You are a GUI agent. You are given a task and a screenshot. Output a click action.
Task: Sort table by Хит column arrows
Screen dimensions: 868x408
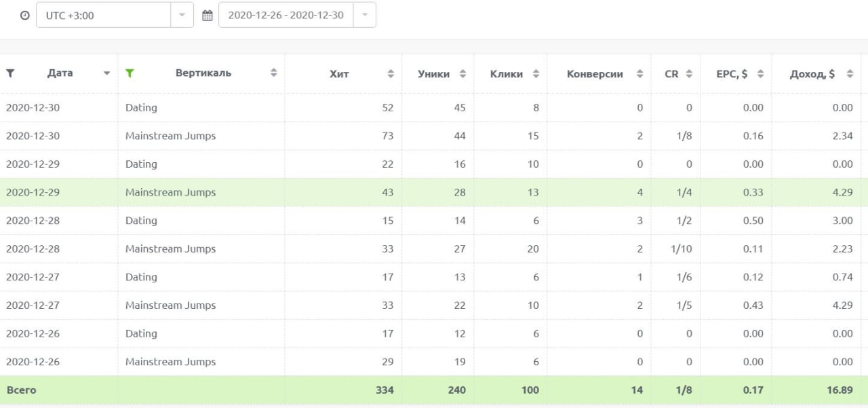coord(391,74)
